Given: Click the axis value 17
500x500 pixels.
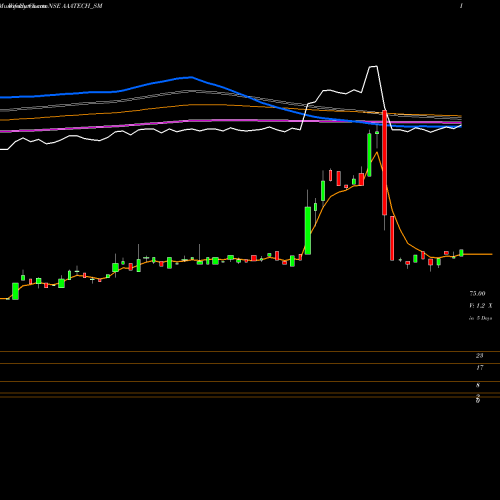Looking at the screenshot, I should (480, 368).
